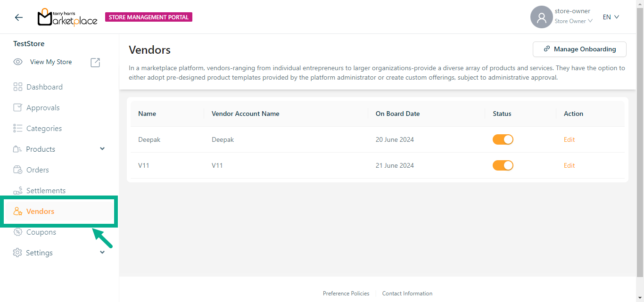Image resolution: width=644 pixels, height=302 pixels.
Task: Open the EN language dropdown
Action: 611,17
